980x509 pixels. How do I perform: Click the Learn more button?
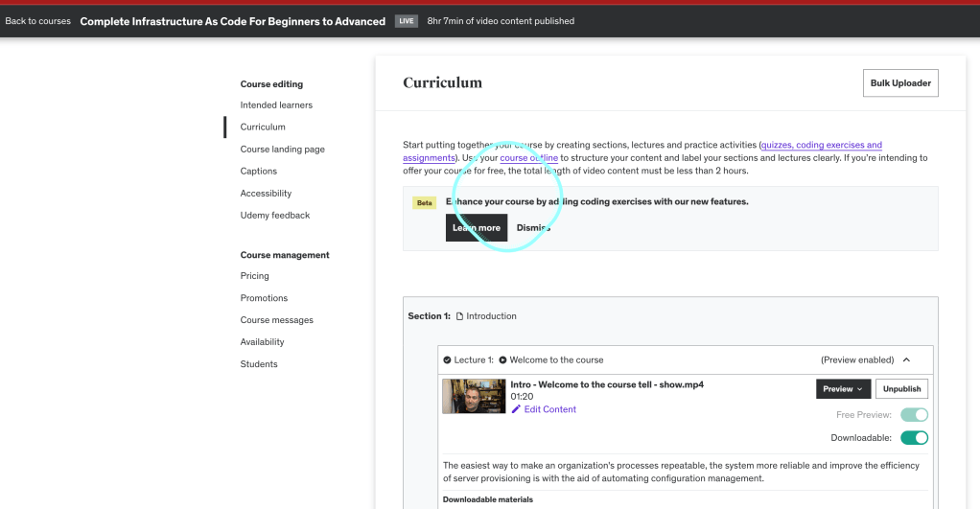(x=477, y=228)
